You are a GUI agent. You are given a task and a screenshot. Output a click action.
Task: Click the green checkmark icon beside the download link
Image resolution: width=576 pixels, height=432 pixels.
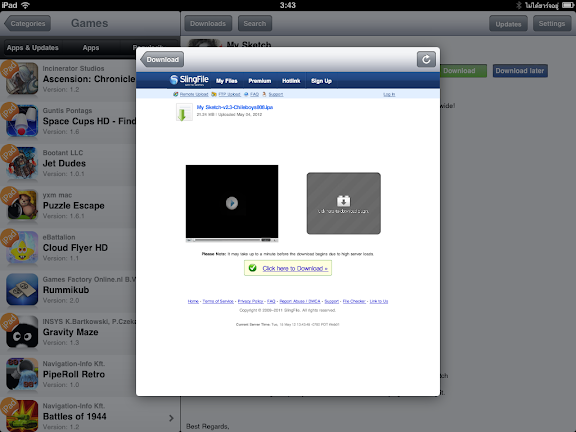pyautogui.click(x=252, y=268)
